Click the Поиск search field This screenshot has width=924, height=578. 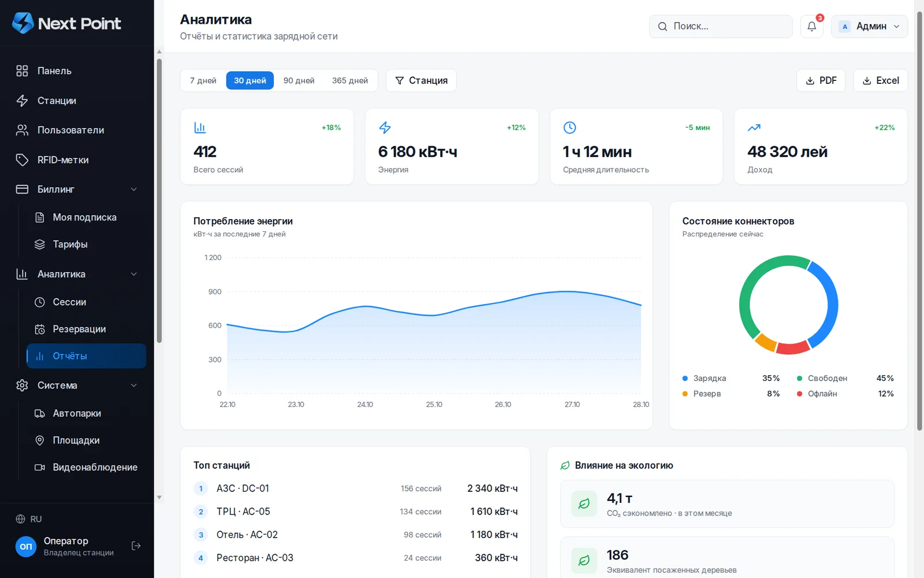(x=721, y=26)
